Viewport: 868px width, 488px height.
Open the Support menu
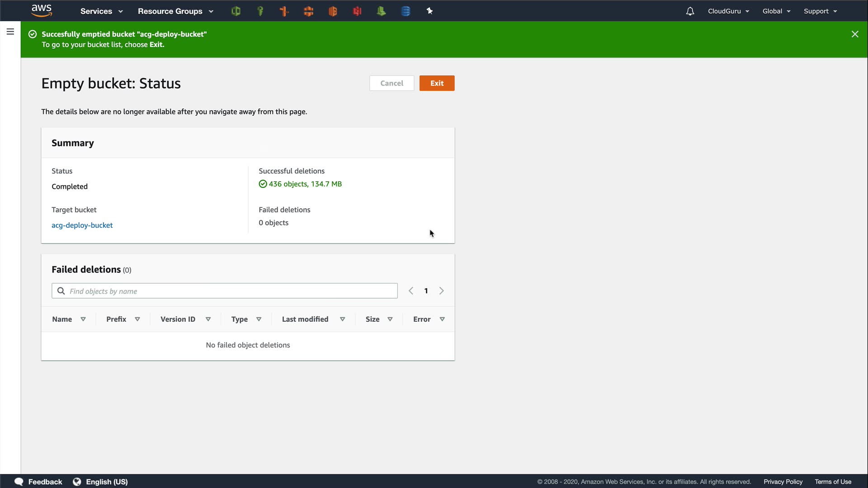tap(820, 11)
